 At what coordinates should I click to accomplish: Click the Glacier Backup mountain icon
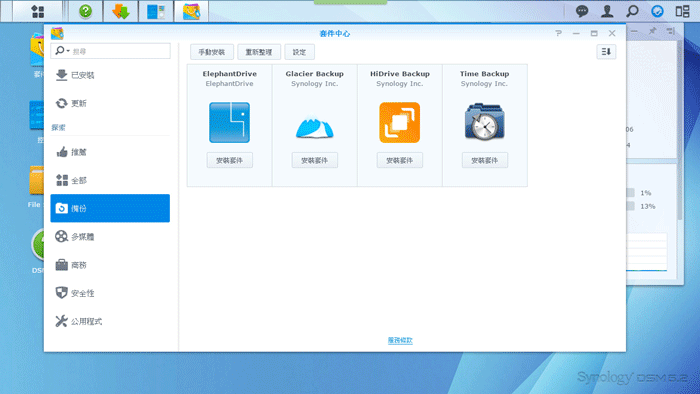pos(314,127)
